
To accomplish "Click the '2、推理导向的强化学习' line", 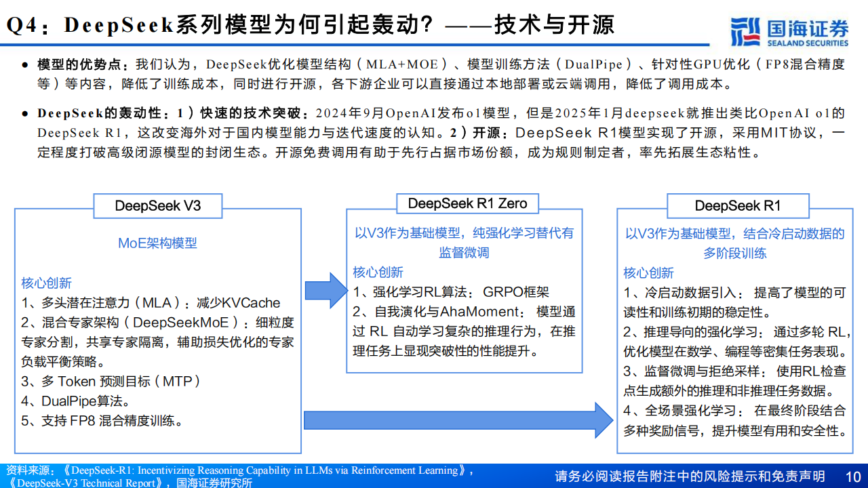I will click(735, 342).
